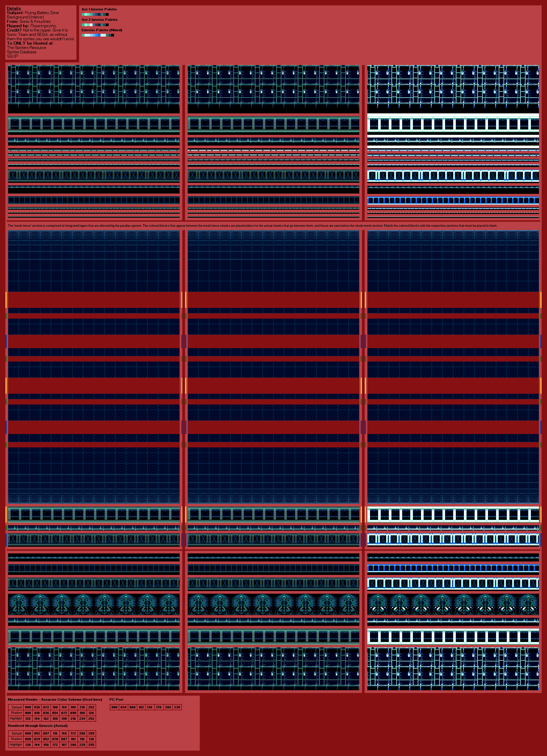The image size is (547, 756).
Task: Click the Exterior Palette (Mixed) label
Action: [102, 30]
